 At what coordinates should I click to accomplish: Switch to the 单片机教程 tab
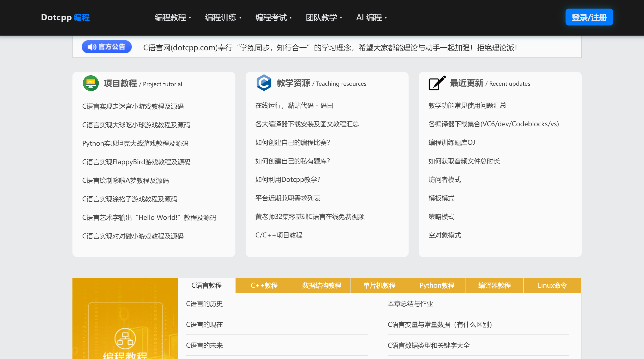pos(379,285)
